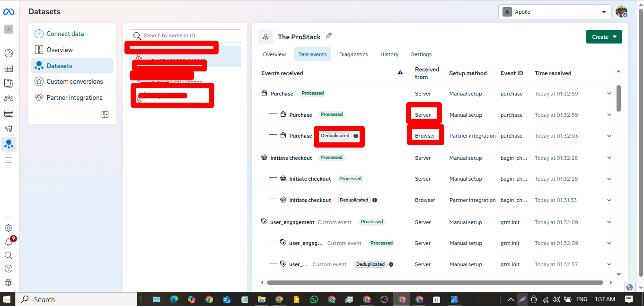Open search using the magnifier rail icon
644x306 pixels.
[x=9, y=255]
